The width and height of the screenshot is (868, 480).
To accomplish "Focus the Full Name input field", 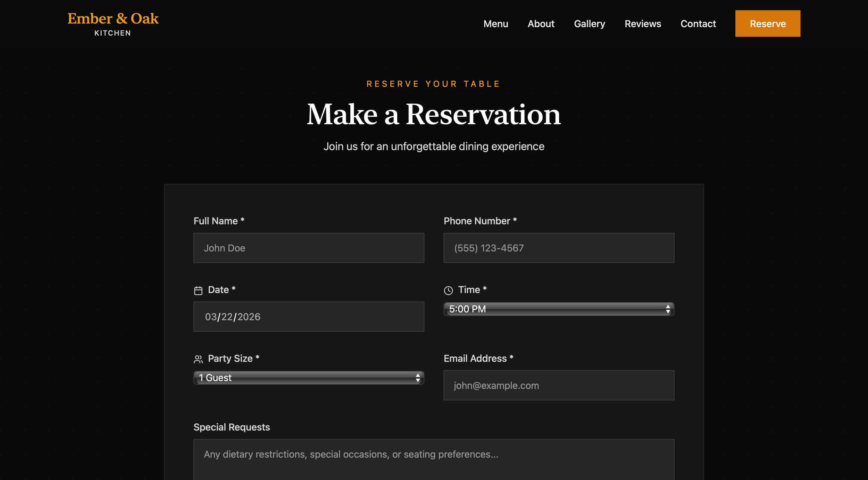I will coord(309,248).
